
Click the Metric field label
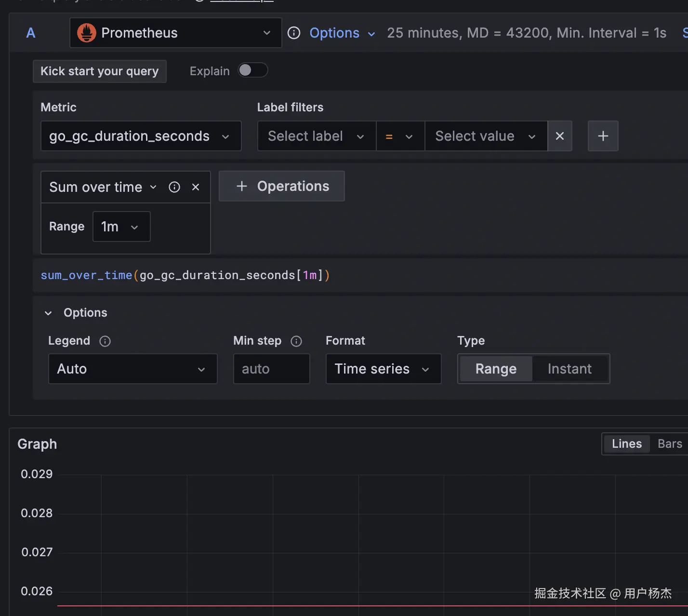click(58, 107)
